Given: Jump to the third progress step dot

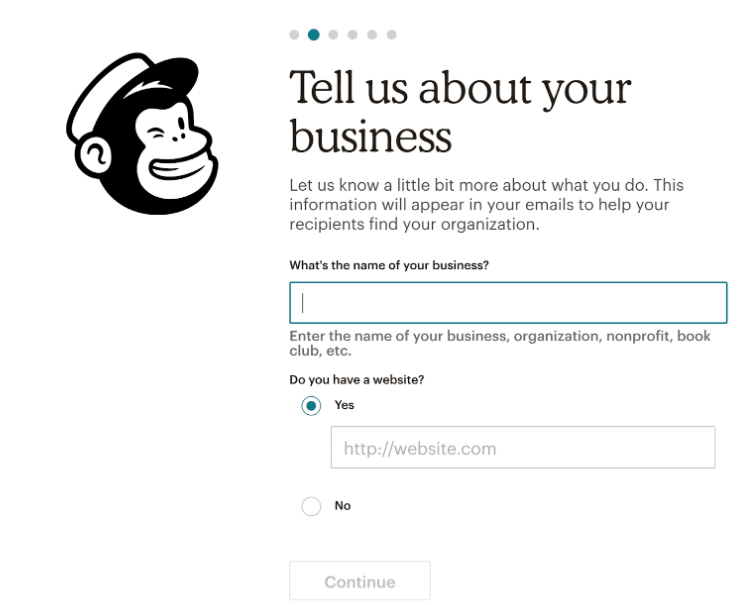Looking at the screenshot, I should click(x=333, y=35).
